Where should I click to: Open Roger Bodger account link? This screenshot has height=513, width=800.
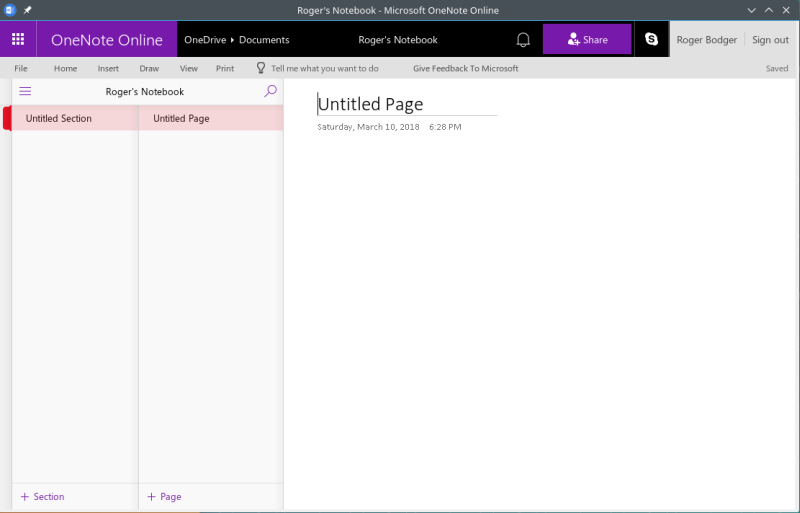707,40
